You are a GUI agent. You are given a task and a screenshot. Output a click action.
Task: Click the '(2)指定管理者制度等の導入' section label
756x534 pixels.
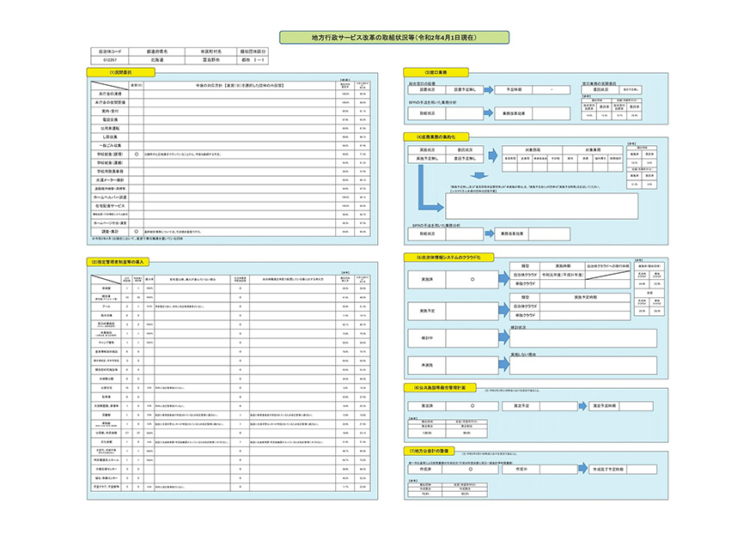coord(119,262)
